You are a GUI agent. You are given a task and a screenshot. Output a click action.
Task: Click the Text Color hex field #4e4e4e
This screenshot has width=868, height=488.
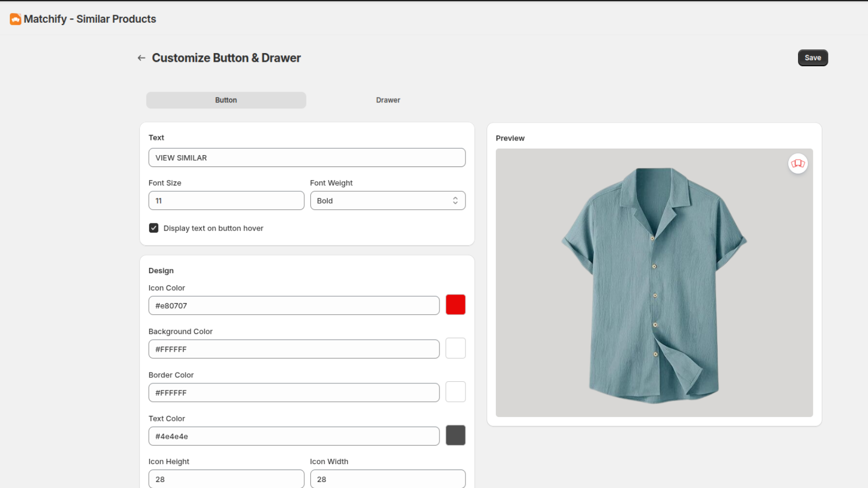(x=293, y=436)
